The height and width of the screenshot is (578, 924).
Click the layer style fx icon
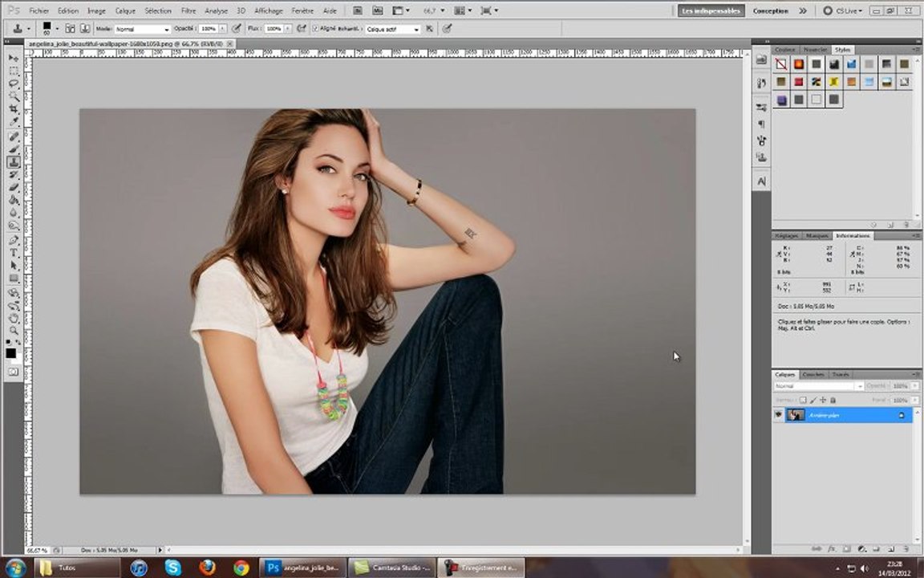tap(832, 549)
